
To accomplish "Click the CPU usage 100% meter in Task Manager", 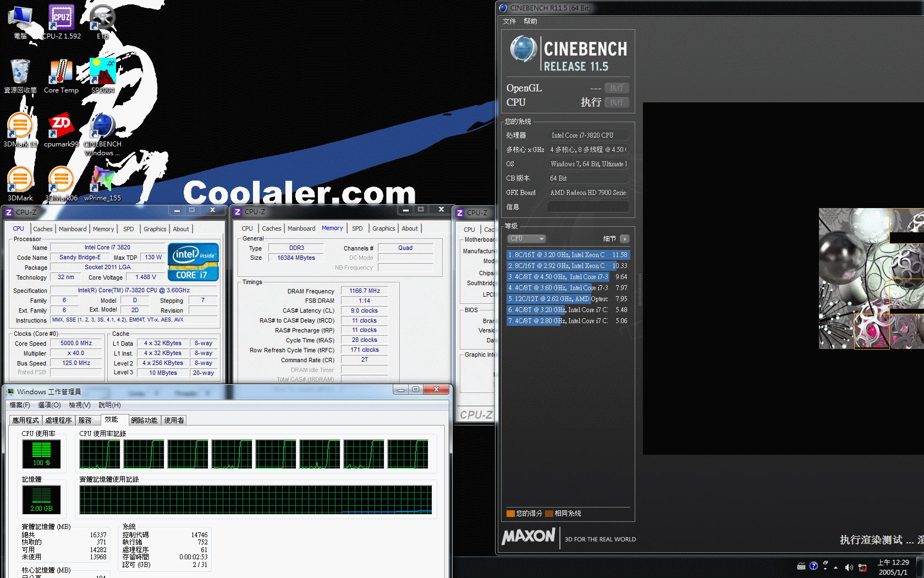I will click(x=41, y=454).
